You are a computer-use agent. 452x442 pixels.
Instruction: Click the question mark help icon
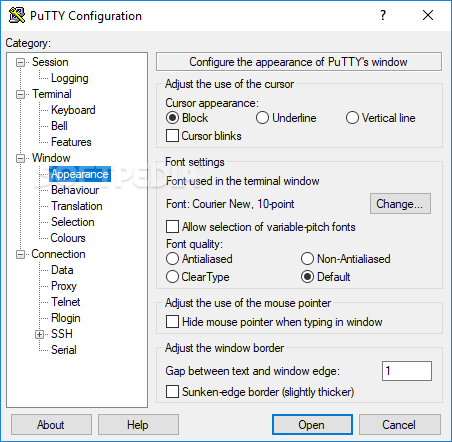pos(383,15)
